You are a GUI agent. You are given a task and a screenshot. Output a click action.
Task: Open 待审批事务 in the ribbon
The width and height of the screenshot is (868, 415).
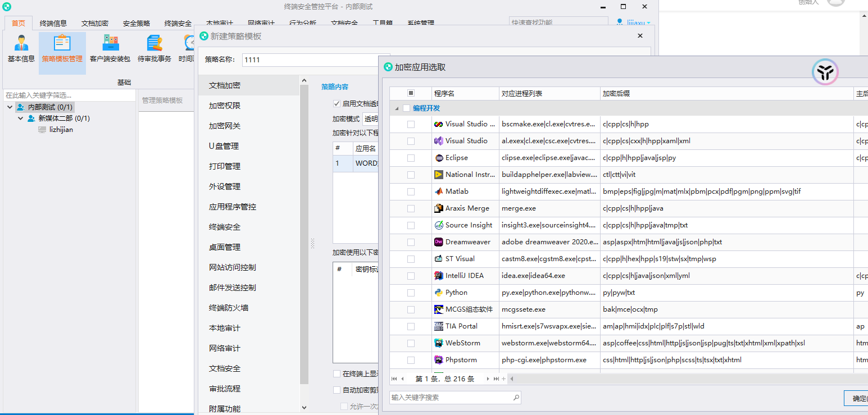point(154,49)
